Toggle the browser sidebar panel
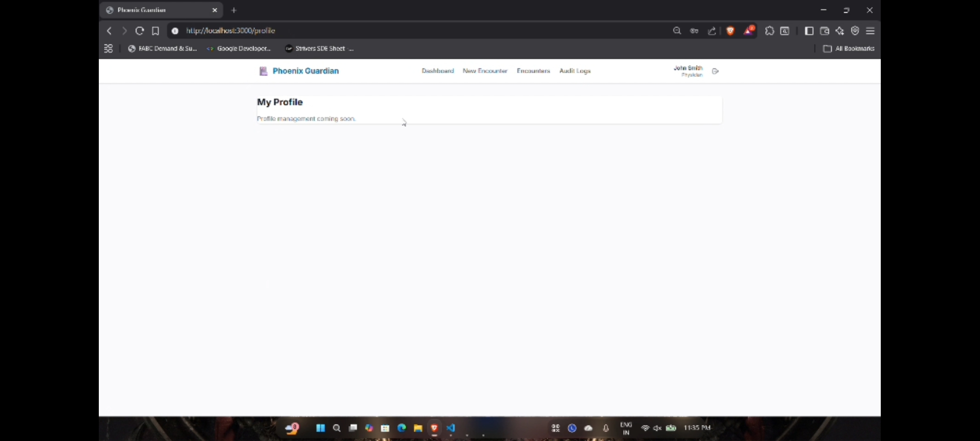 (x=809, y=31)
